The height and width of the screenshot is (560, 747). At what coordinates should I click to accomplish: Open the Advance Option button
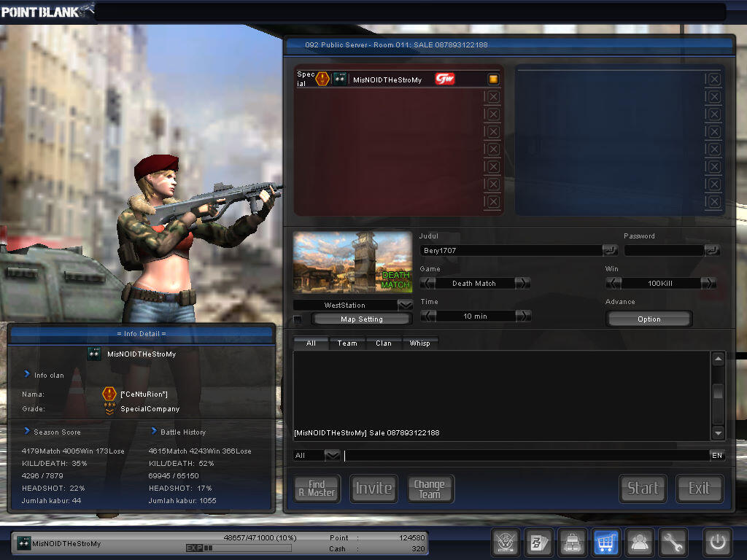coord(649,319)
